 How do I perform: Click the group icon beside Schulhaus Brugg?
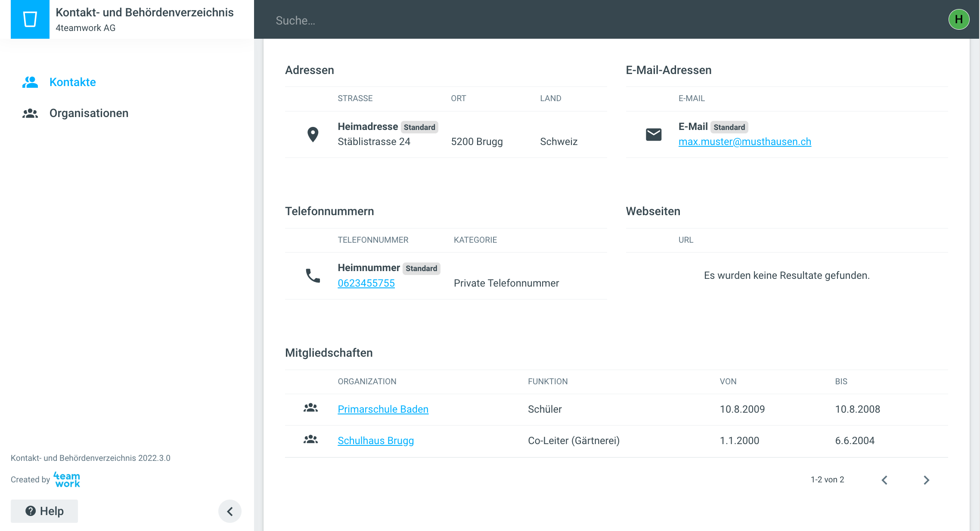tap(310, 440)
